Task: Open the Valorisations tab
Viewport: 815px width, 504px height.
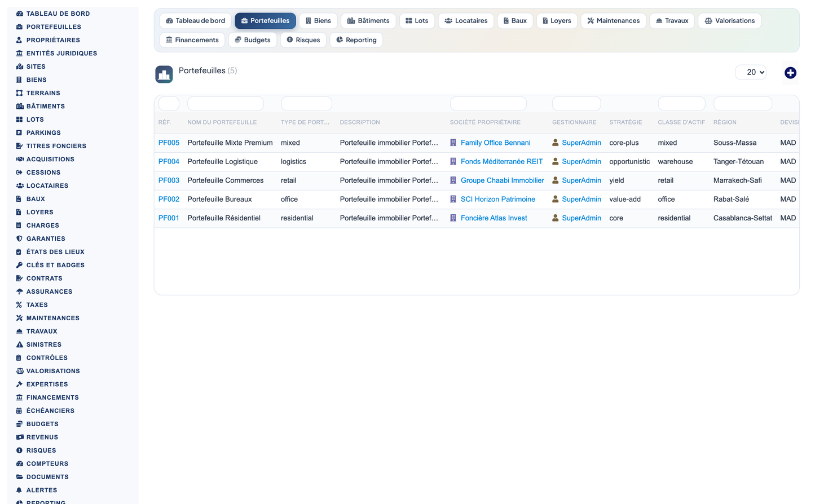Action: click(x=730, y=21)
